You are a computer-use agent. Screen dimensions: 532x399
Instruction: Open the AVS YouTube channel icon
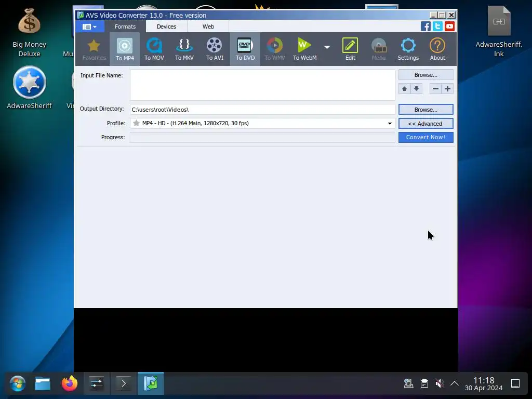pyautogui.click(x=449, y=26)
